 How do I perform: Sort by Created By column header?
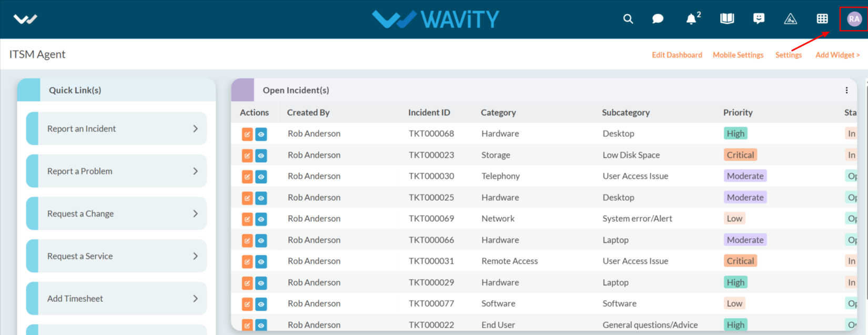pyautogui.click(x=308, y=112)
